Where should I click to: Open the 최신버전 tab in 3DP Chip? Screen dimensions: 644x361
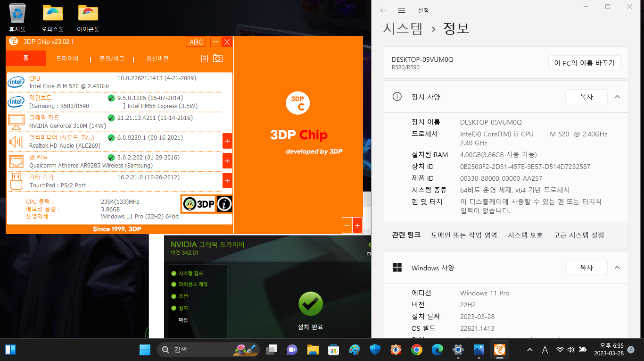157,59
